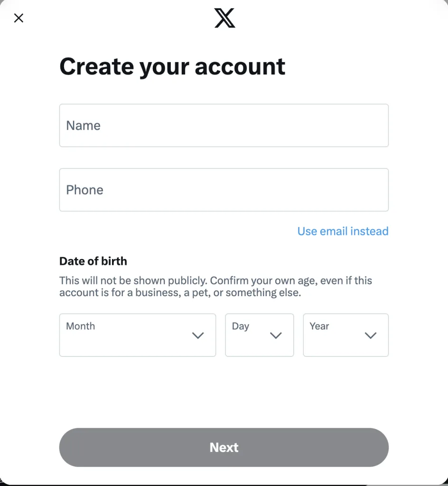Click the chevron arrow in the Year selector
The height and width of the screenshot is (486, 448).
pos(370,336)
